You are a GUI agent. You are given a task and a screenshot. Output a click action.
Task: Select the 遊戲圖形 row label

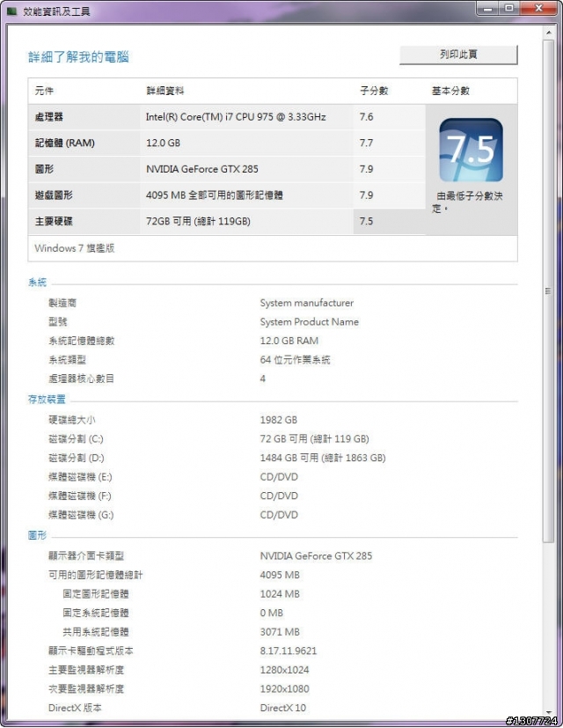[x=54, y=195]
